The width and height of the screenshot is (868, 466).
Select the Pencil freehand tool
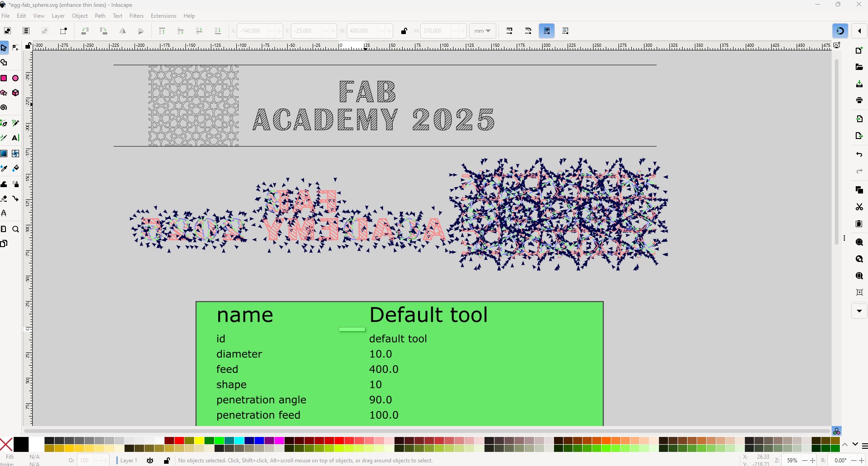coord(15,123)
